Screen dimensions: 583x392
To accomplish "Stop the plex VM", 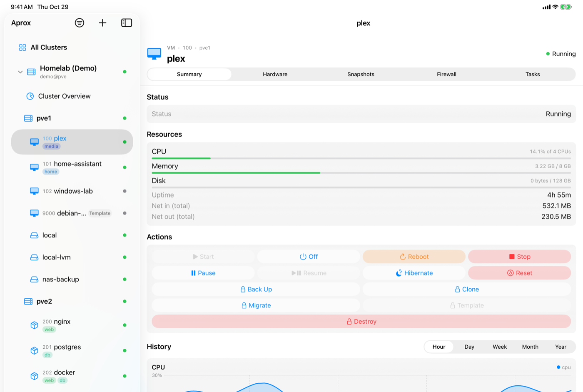I will [519, 257].
